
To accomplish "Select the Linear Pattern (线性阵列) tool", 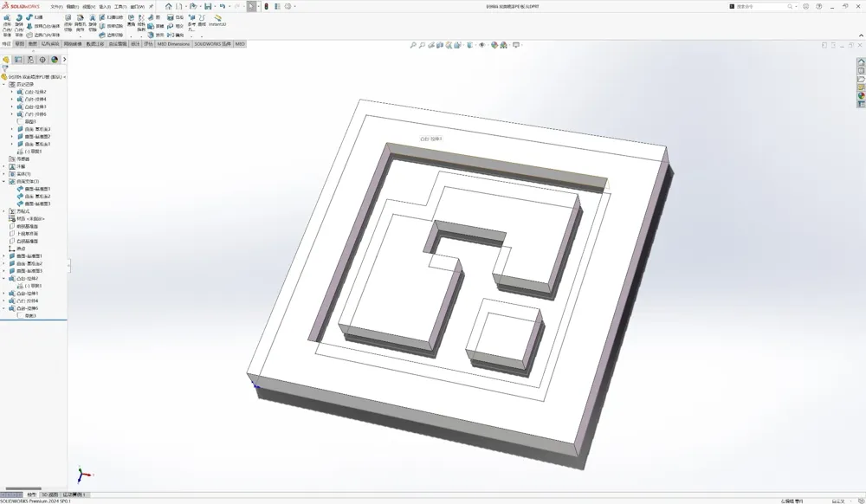I will pos(141,23).
